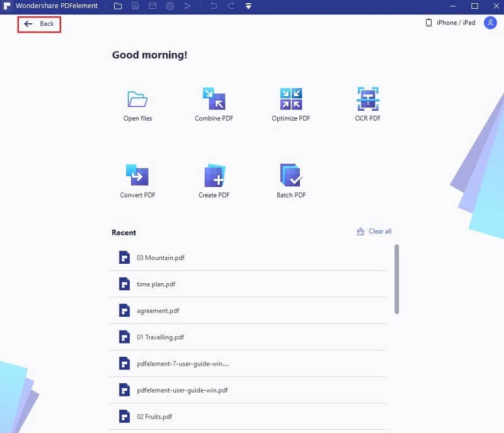Screen dimensions: 504x433
Task: Open recent file pdfelement-user-guide-win.pdf
Action: 248,390
